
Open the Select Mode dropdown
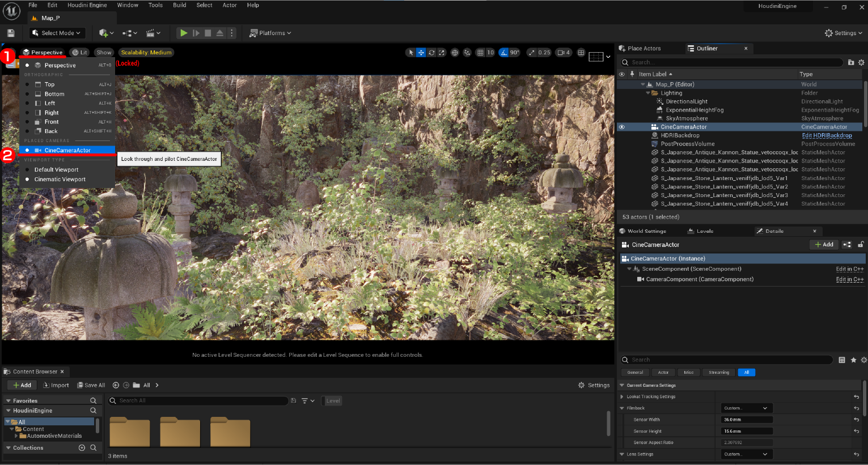tap(57, 33)
